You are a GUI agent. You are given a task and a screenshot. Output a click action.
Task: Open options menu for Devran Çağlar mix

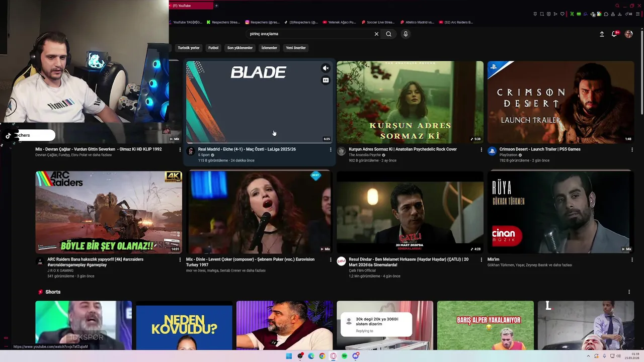pos(180,149)
